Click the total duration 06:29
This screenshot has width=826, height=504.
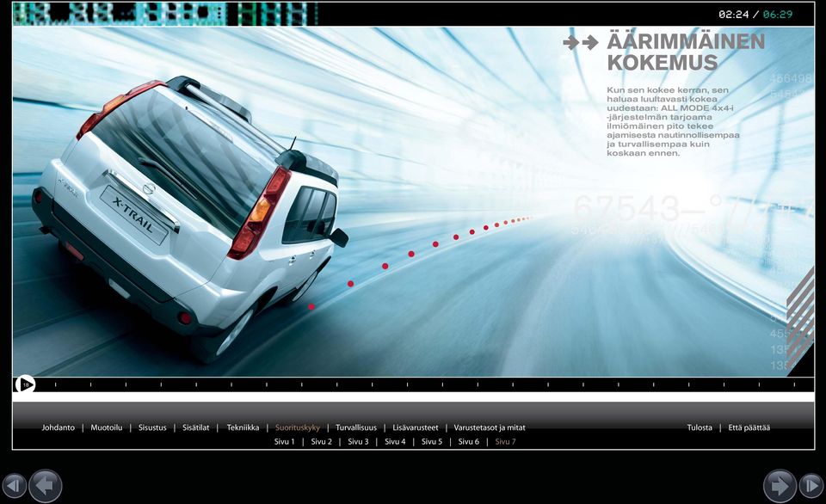pos(778,15)
